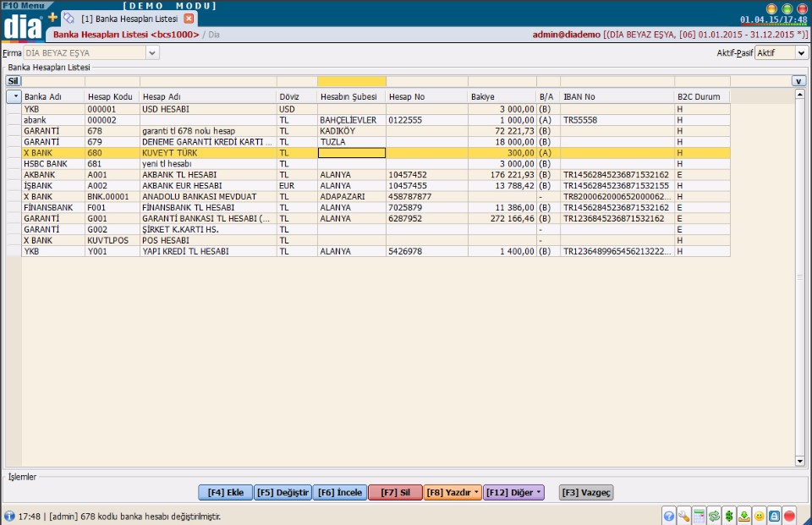This screenshot has width=812, height=525.
Task: Select the ADAPAZARI branch cell
Action: [x=351, y=197]
